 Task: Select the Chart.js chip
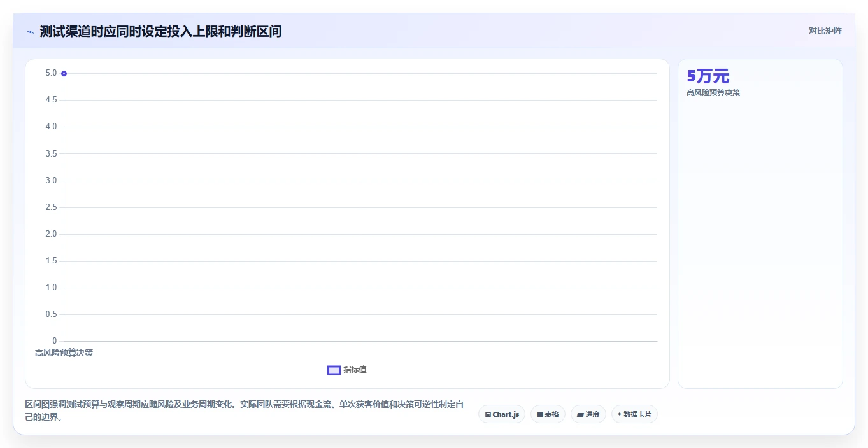coord(502,414)
